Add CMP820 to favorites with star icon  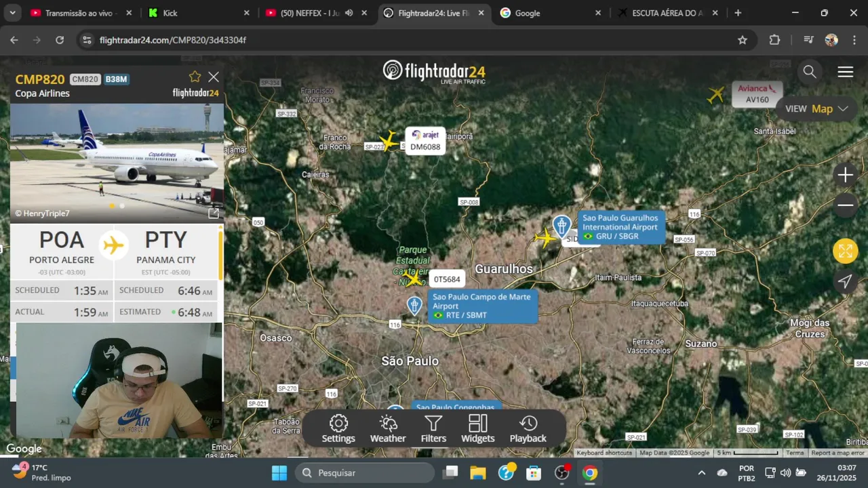point(195,77)
